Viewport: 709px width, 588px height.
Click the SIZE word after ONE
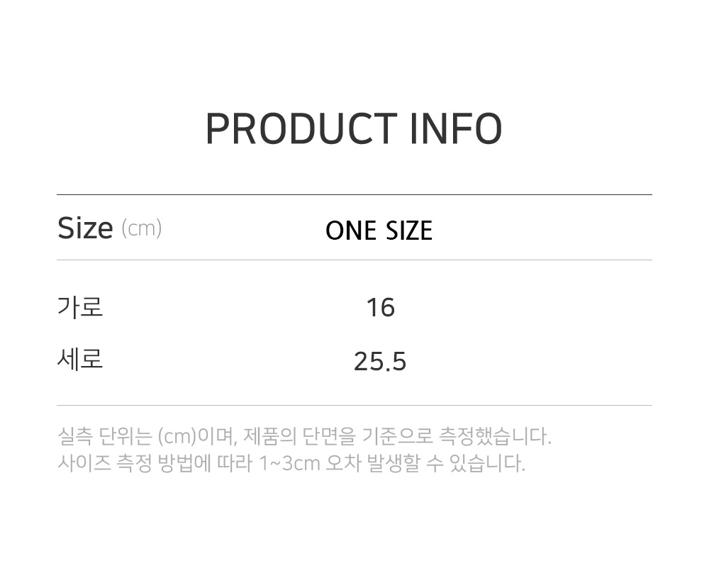[x=409, y=231]
